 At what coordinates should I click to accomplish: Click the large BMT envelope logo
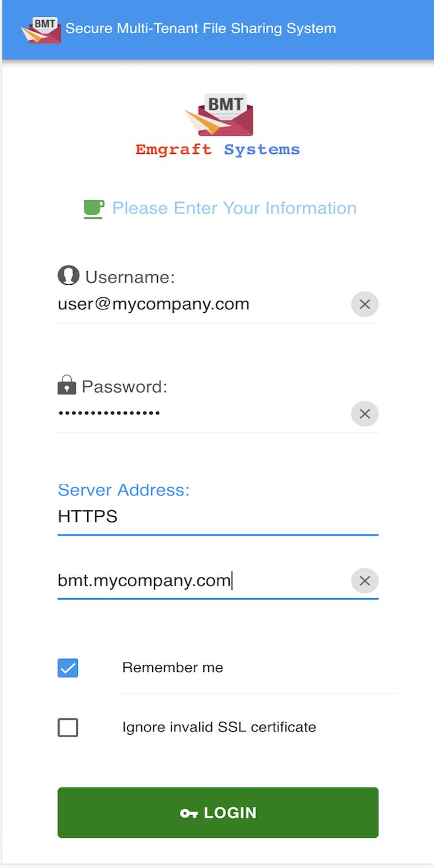pyautogui.click(x=219, y=115)
